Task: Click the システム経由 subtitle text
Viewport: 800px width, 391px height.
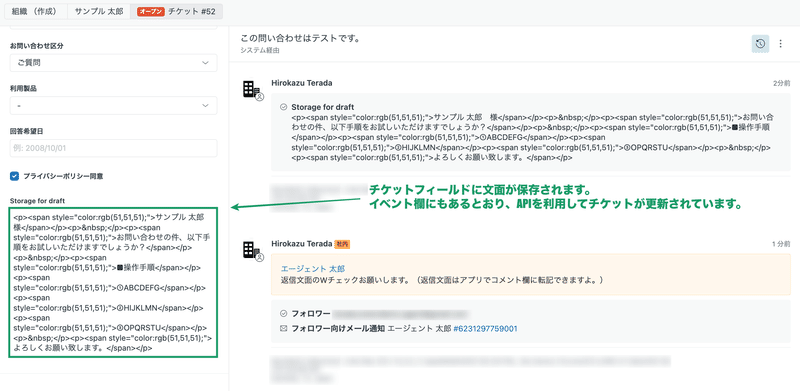Action: 260,51
